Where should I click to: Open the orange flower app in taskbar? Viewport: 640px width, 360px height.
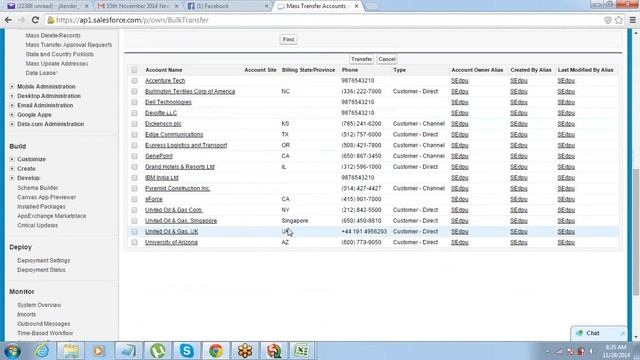click(x=245, y=351)
